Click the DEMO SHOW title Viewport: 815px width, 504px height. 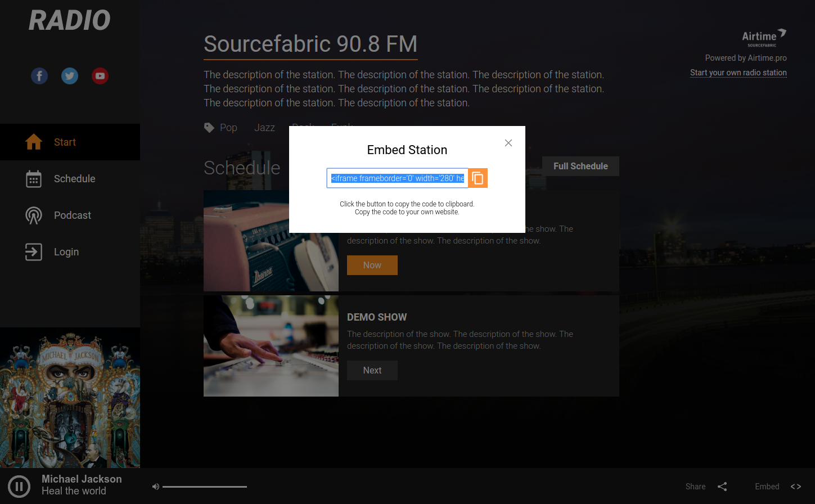pyautogui.click(x=377, y=317)
